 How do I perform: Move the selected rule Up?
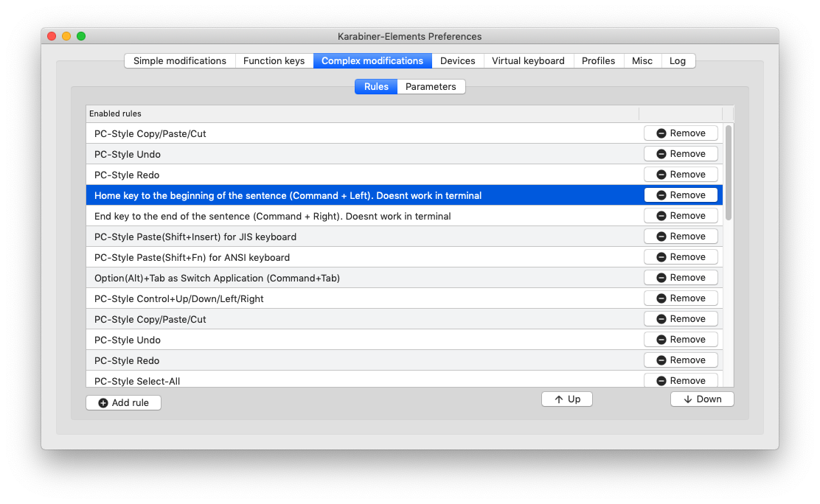(567, 399)
